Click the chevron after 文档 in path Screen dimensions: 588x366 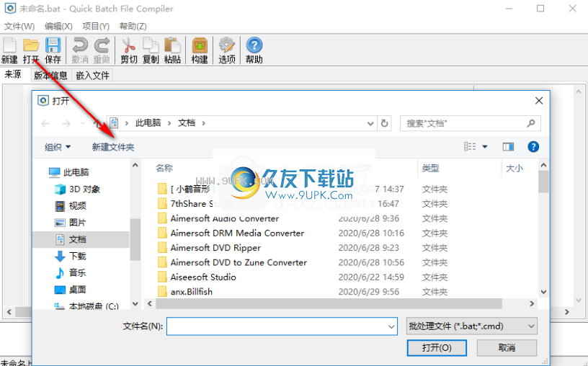[x=204, y=123]
